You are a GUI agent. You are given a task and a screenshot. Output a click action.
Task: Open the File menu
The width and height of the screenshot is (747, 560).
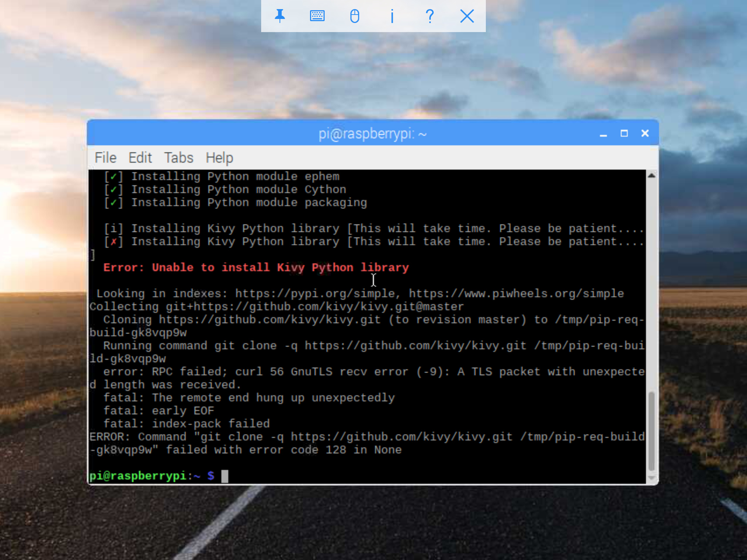tap(105, 158)
